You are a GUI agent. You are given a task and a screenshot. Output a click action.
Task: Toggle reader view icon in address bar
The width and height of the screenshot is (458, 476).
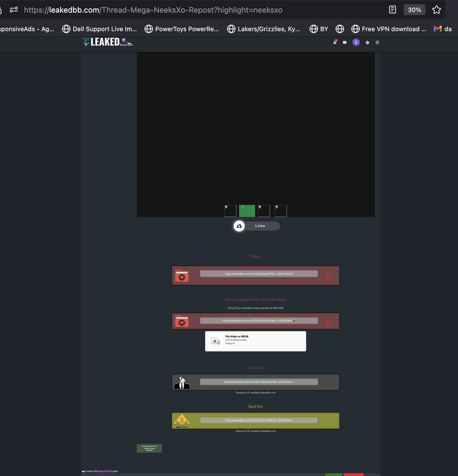click(x=393, y=10)
